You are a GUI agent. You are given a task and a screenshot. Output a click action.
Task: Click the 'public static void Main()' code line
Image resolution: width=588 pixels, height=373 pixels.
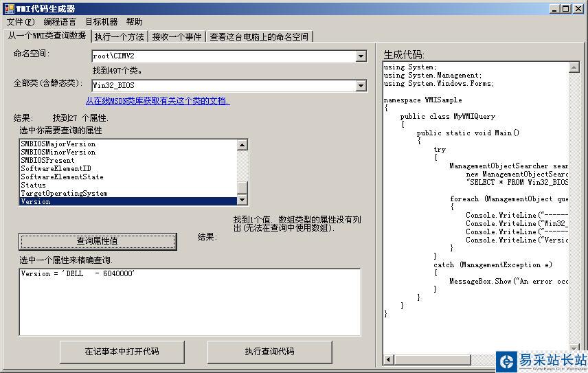(468, 133)
